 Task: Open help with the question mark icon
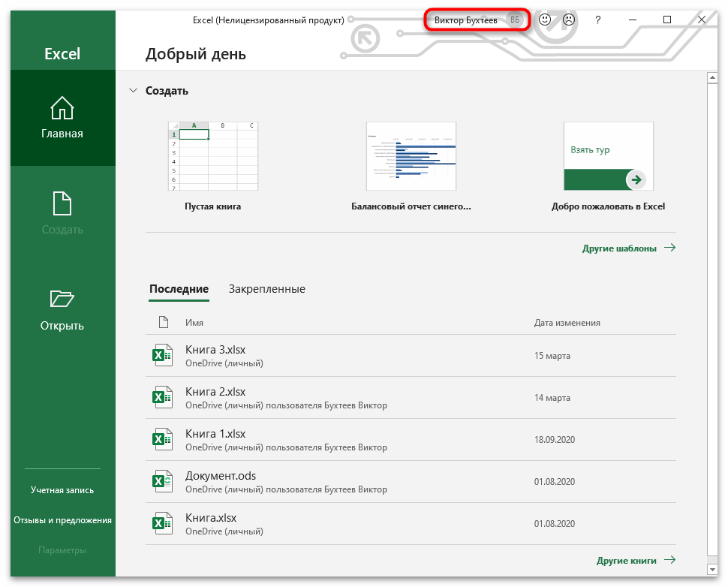[598, 20]
